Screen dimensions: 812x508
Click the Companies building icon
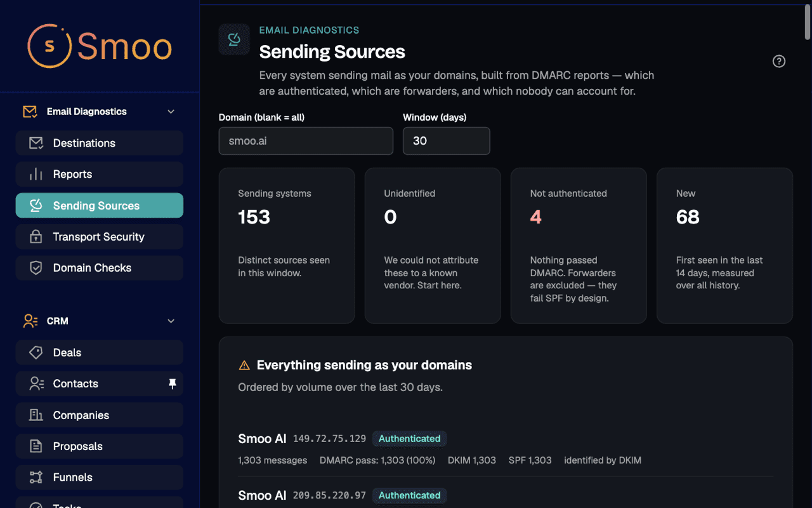(x=36, y=415)
